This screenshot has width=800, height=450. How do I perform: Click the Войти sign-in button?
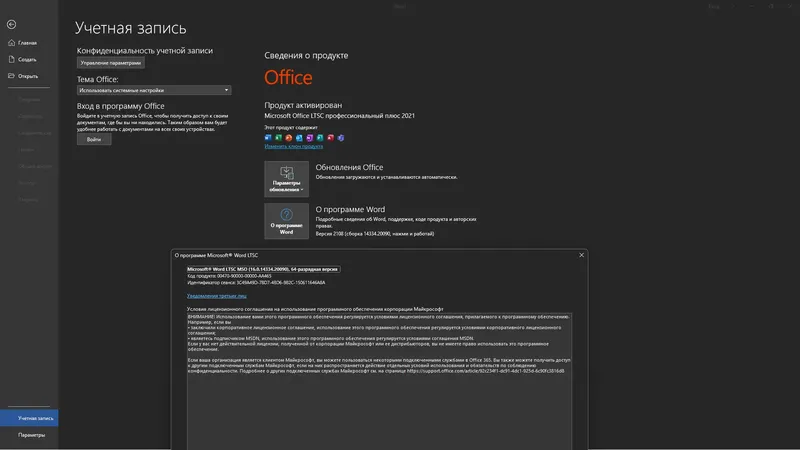(94, 139)
